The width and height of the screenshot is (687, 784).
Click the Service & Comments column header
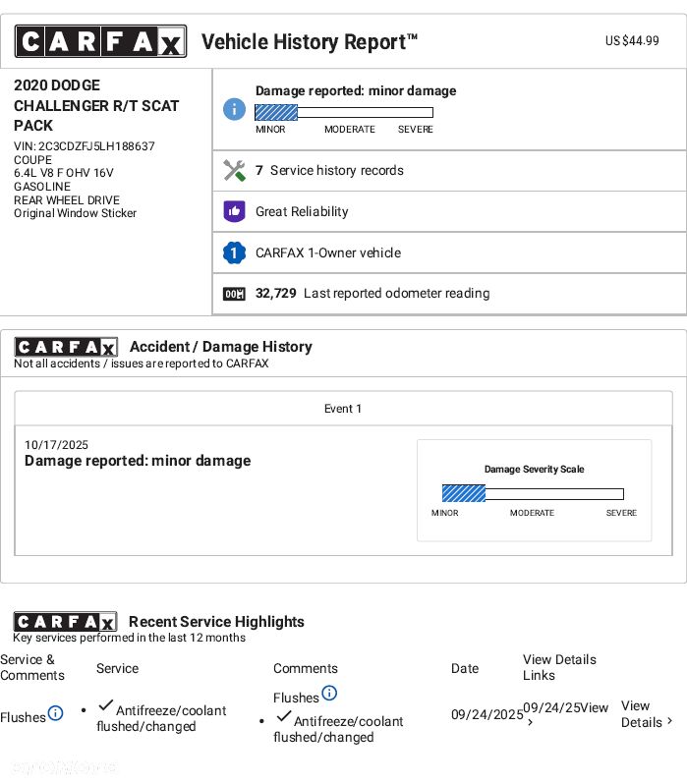32,667
